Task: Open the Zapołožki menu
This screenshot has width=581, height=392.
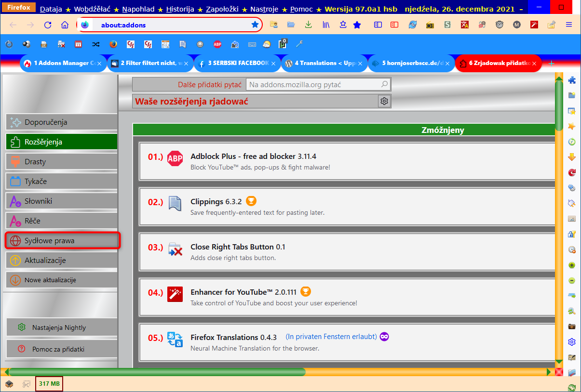Action: tap(224, 9)
